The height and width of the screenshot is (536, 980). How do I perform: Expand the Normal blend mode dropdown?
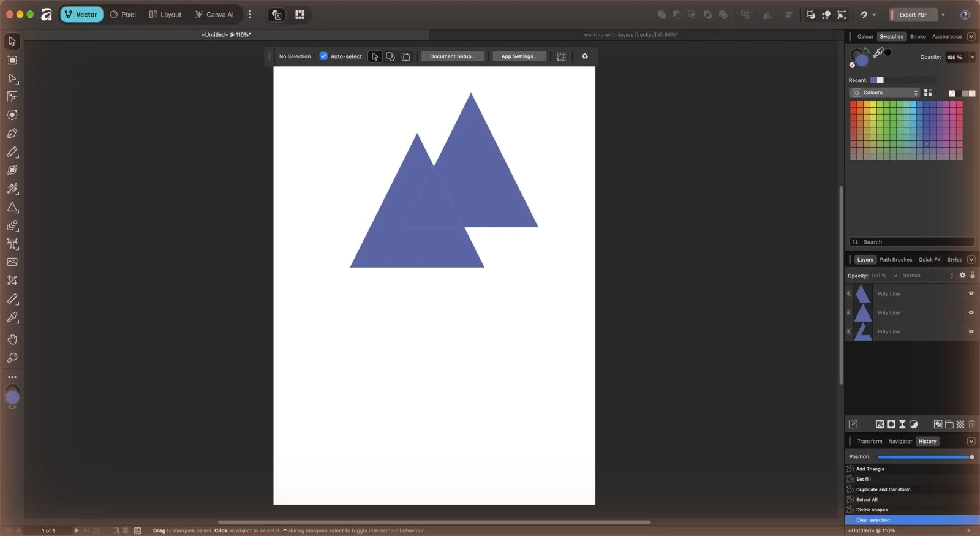point(927,276)
